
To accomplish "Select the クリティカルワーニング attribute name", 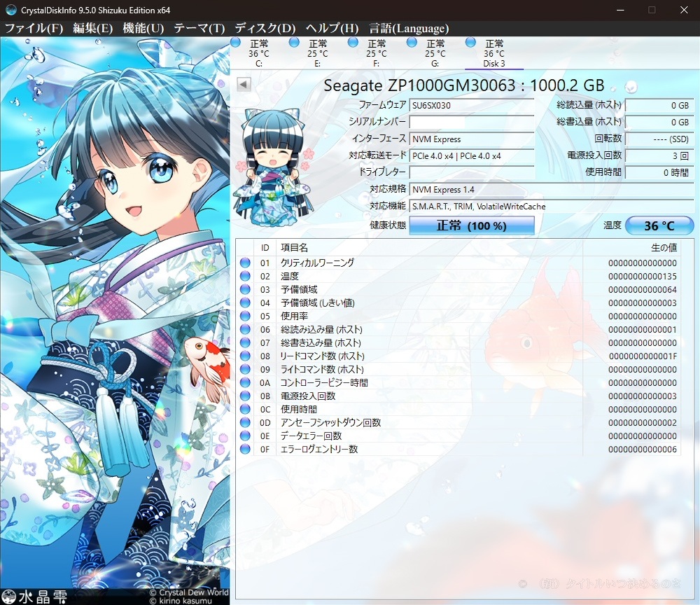I will pos(317,263).
